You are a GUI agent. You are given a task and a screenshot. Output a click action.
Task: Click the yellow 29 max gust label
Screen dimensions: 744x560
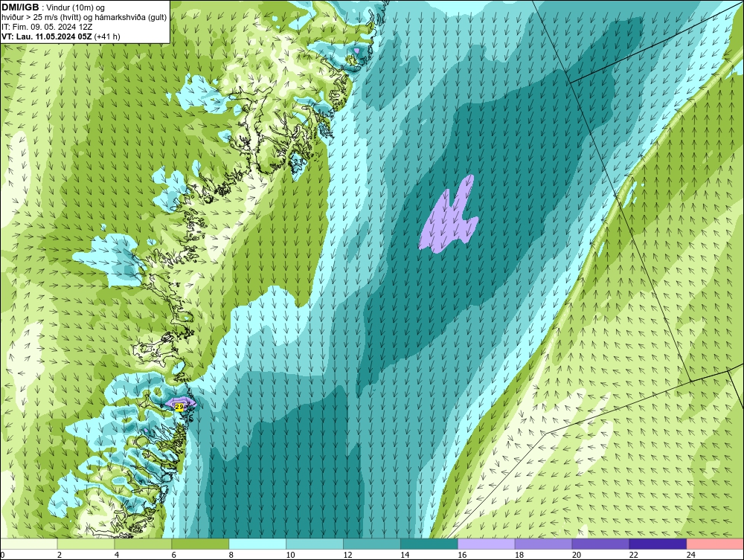(x=179, y=407)
